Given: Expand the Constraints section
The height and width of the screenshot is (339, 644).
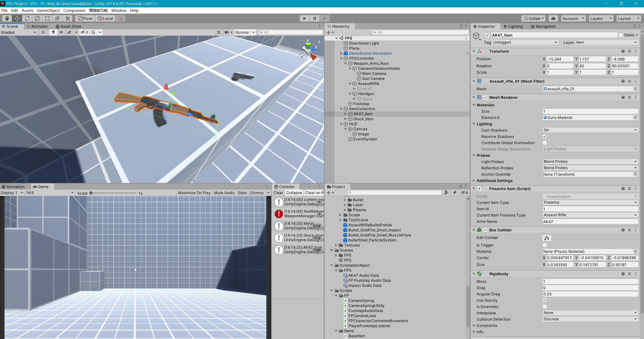Looking at the screenshot, I should [x=474, y=325].
